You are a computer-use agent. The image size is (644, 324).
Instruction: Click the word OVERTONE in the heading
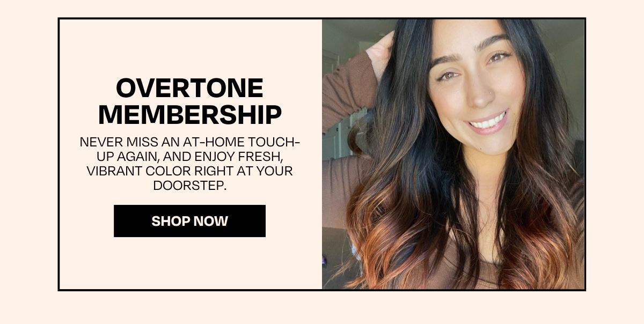pyautogui.click(x=190, y=89)
